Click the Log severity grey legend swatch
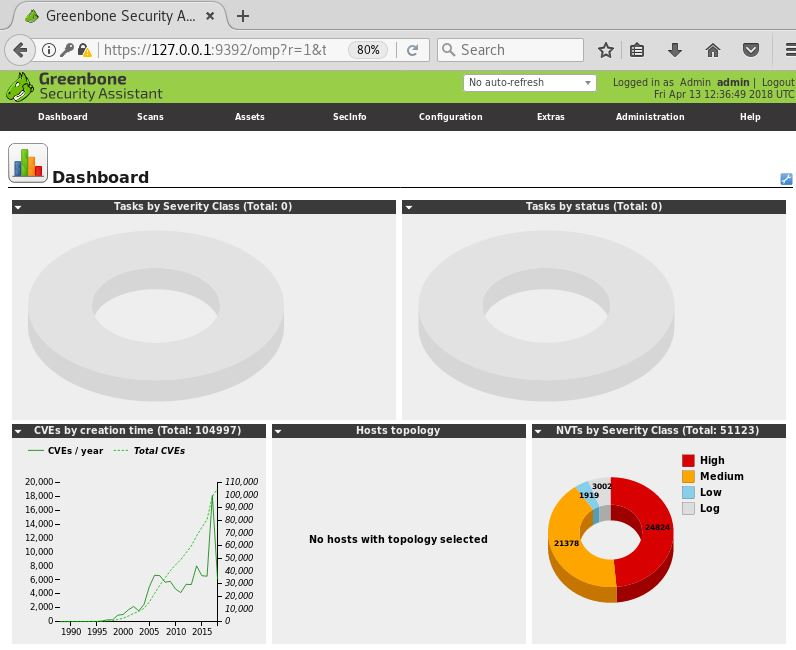 pos(688,508)
